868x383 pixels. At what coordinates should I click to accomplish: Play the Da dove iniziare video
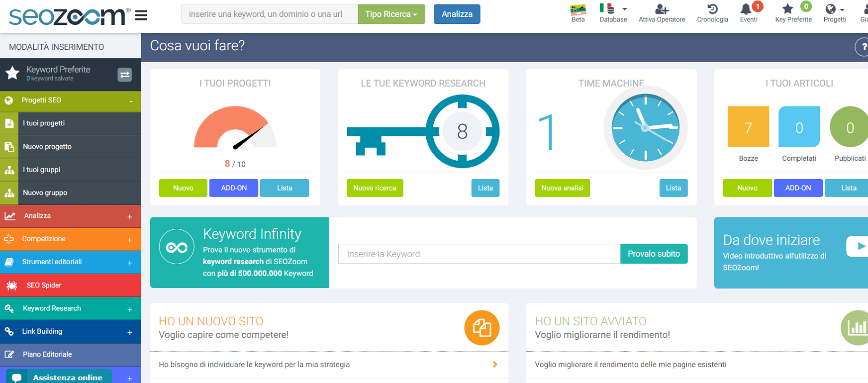(x=858, y=246)
